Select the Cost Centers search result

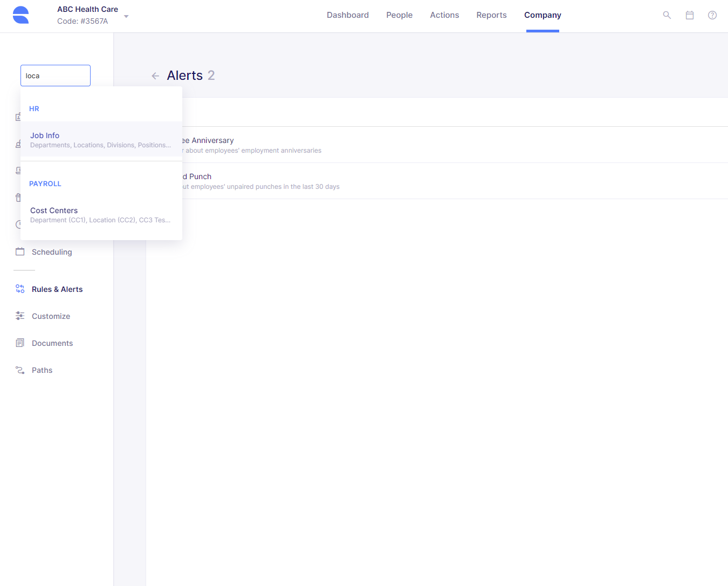(101, 215)
